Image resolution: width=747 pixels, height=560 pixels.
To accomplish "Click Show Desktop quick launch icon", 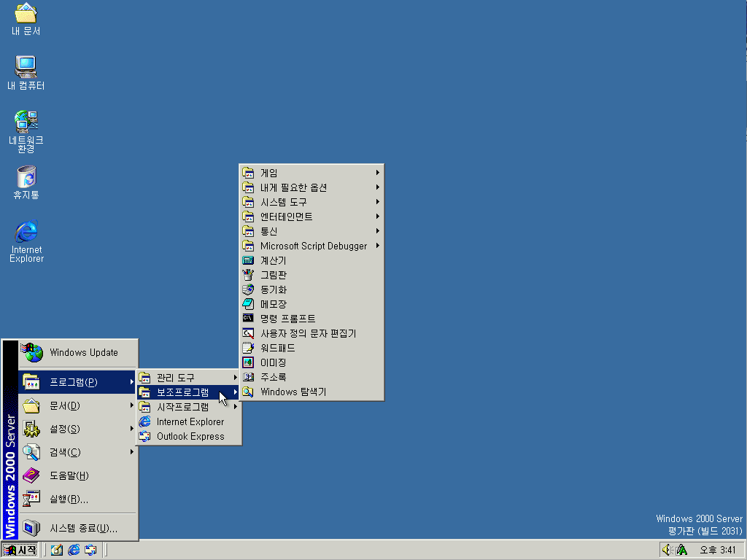I will point(57,550).
